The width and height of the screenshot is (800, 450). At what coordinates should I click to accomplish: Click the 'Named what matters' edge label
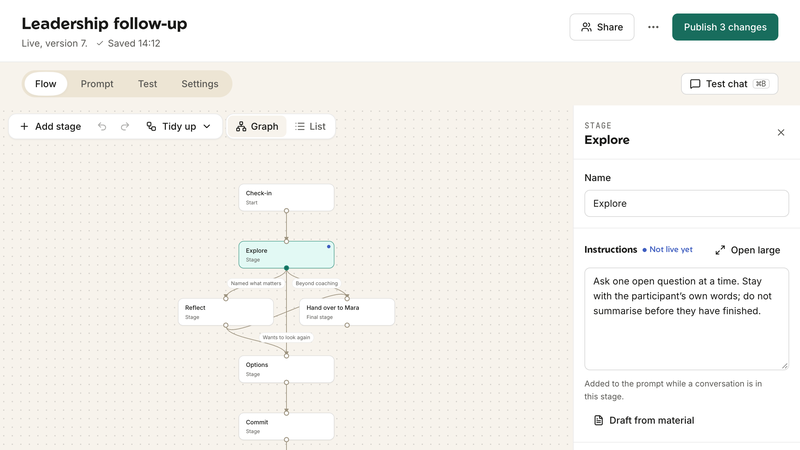click(256, 283)
